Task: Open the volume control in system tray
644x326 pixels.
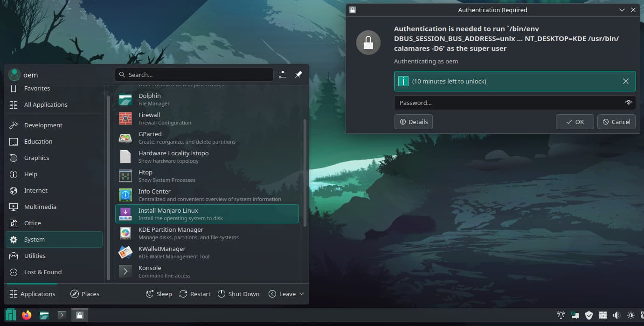Action: [x=617, y=316]
